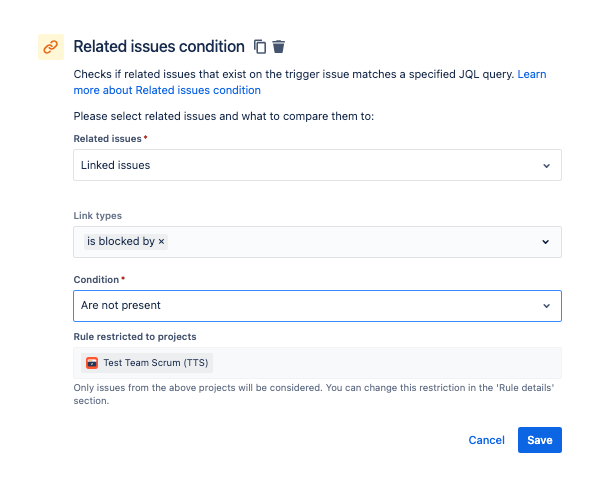Screen dimensions: 601x482
Task: Select the "is blocked by" tag label
Action: point(121,241)
